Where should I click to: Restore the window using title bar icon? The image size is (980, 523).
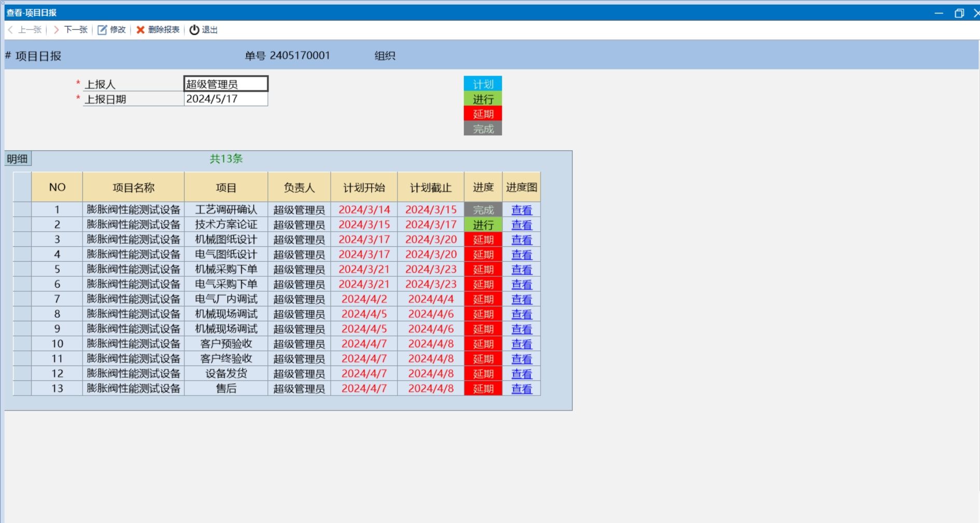(959, 13)
